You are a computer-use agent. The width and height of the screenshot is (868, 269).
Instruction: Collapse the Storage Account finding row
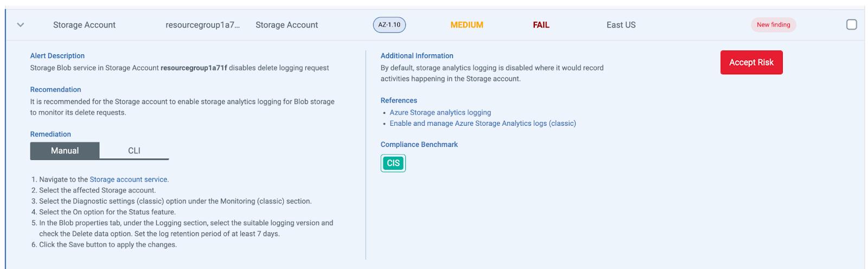tap(21, 25)
